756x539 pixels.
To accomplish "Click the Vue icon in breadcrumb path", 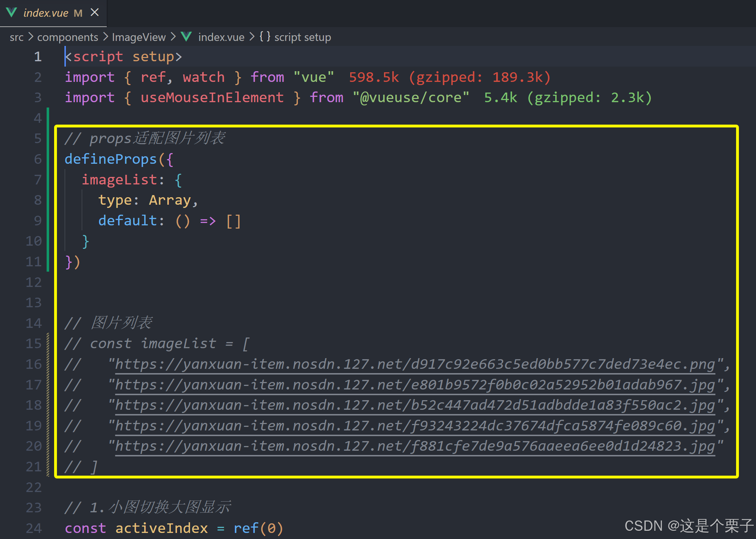I will tap(186, 37).
